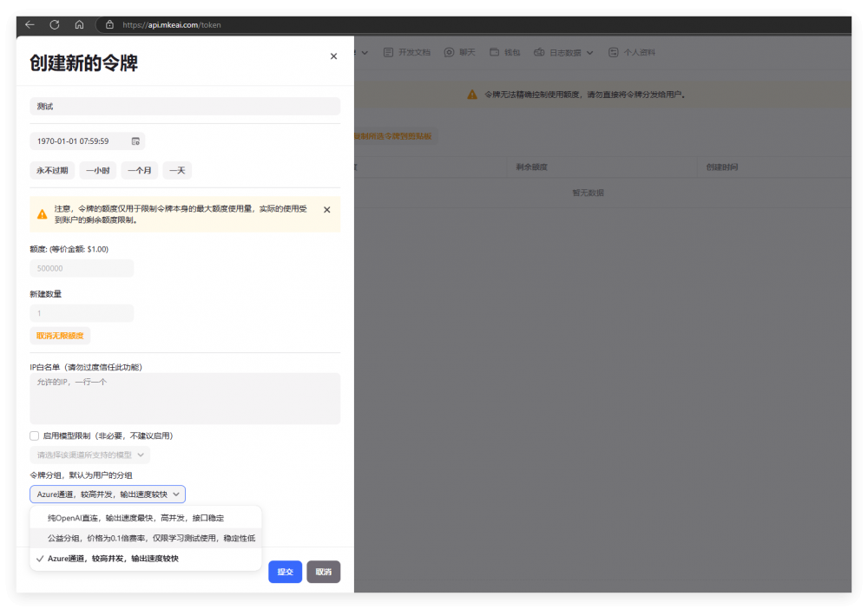Click the IP whitelist text area
Viewport: 868px width, 609px height.
(x=185, y=399)
